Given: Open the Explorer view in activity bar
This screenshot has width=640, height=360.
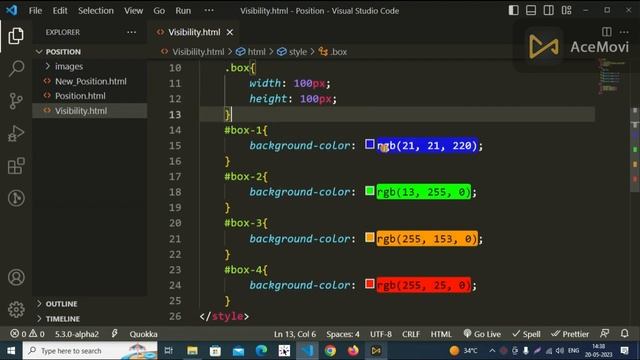Looking at the screenshot, I should [x=16, y=36].
